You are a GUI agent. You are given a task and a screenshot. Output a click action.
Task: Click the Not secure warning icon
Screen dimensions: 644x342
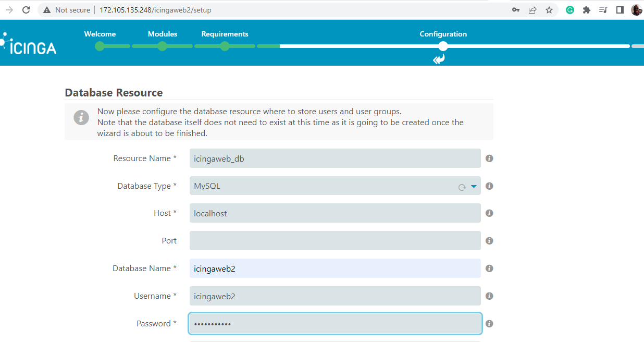point(47,10)
